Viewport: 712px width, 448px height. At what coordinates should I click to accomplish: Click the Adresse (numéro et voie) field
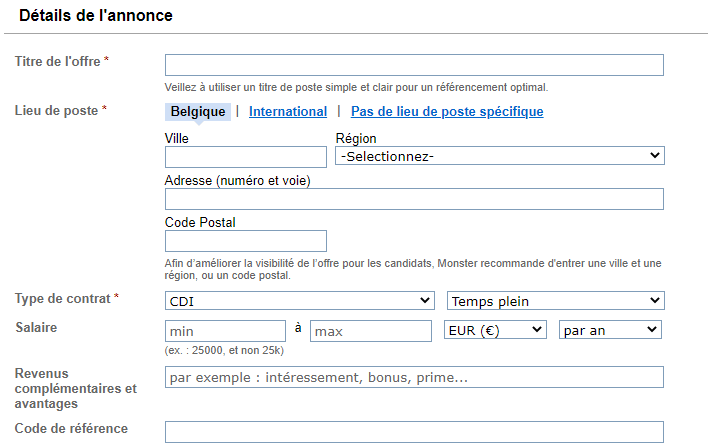(x=414, y=199)
